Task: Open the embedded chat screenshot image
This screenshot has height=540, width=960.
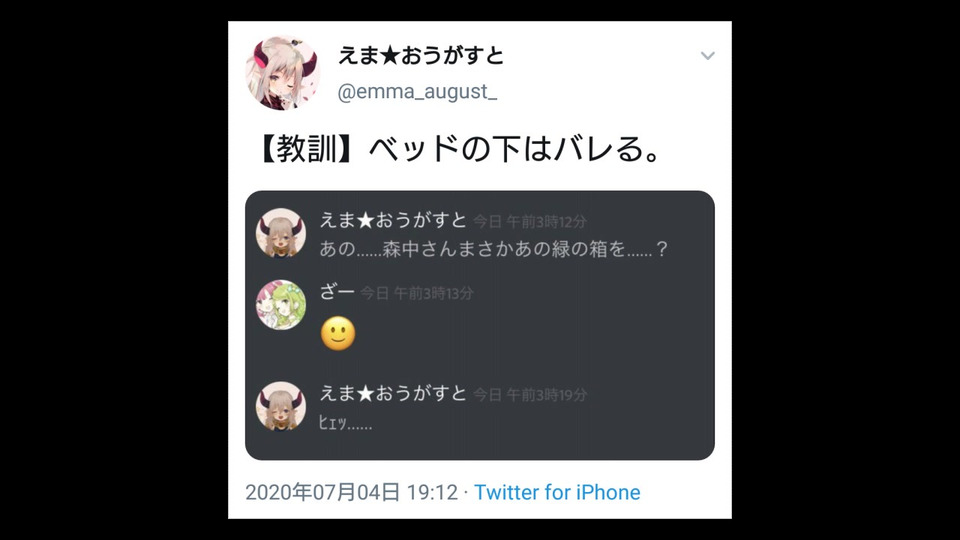Action: (479, 325)
